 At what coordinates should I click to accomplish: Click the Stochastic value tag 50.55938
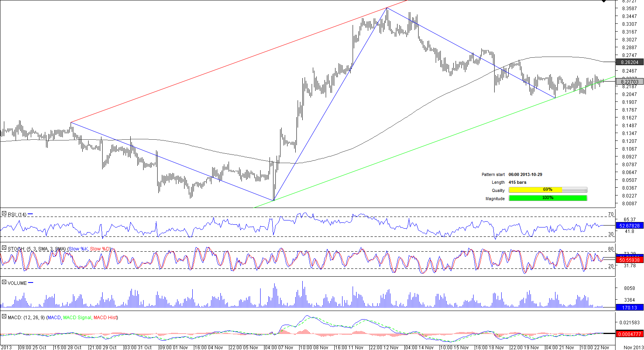629,260
